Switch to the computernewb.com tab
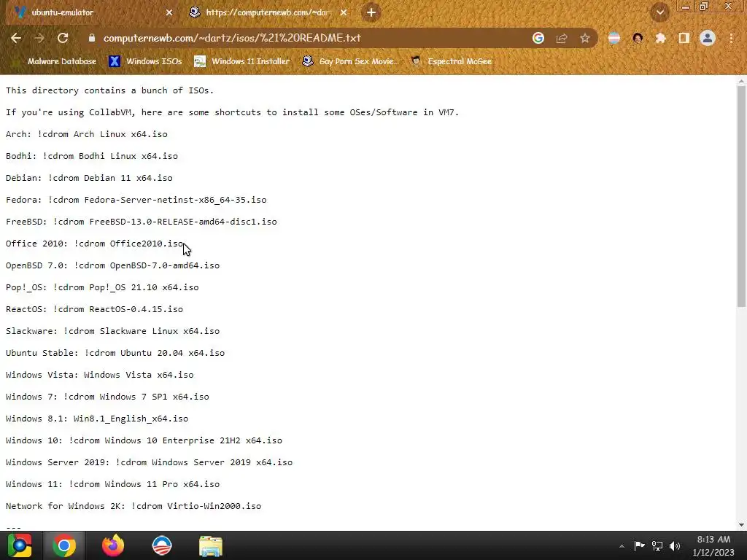This screenshot has width=747, height=560. (268, 12)
